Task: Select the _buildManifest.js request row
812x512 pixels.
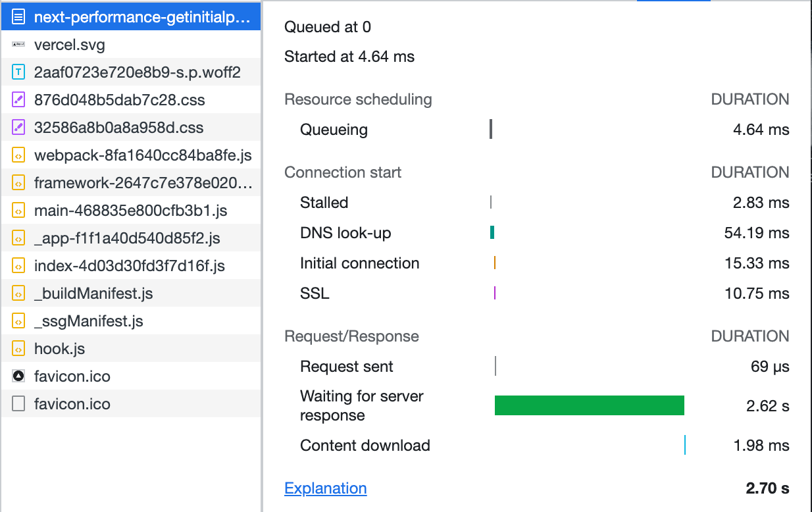Action: pyautogui.click(x=93, y=294)
